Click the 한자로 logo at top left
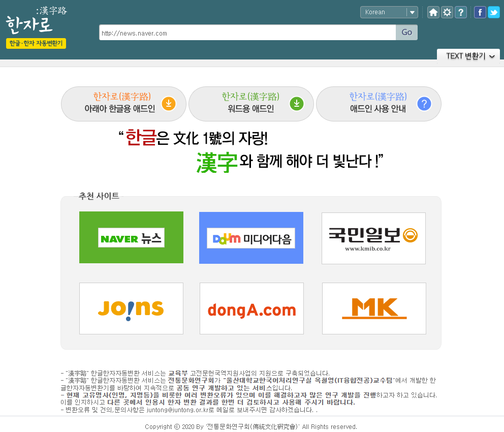This screenshot has width=504, height=432. point(36,21)
